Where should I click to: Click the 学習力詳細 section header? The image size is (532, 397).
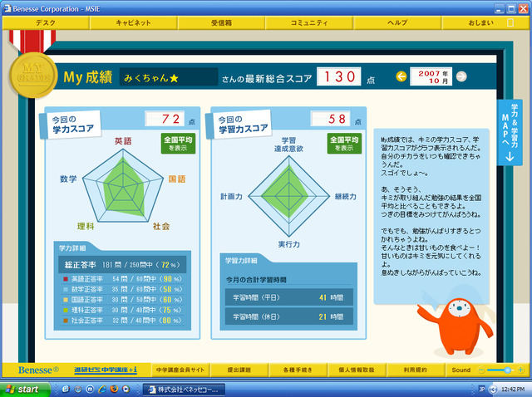point(241,260)
